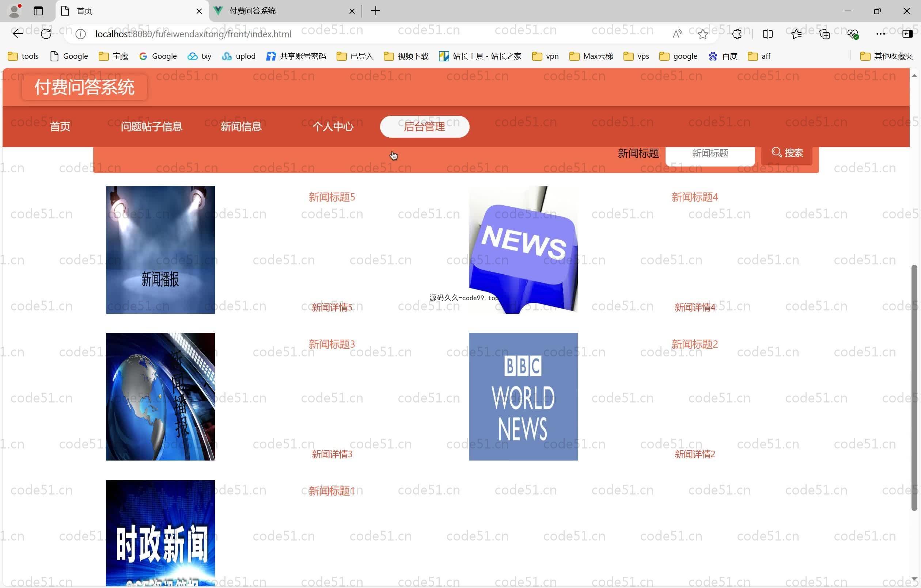Switch to the 付费问答系统 browser tab

(285, 11)
